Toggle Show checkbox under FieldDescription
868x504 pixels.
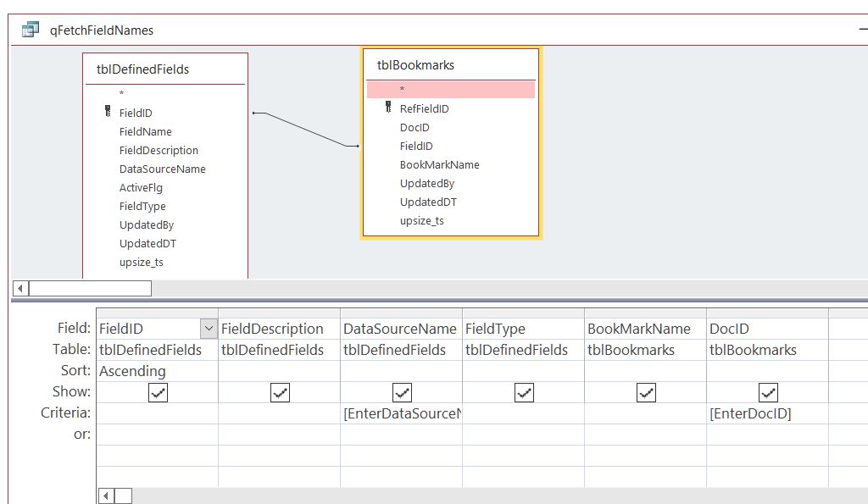(x=280, y=392)
